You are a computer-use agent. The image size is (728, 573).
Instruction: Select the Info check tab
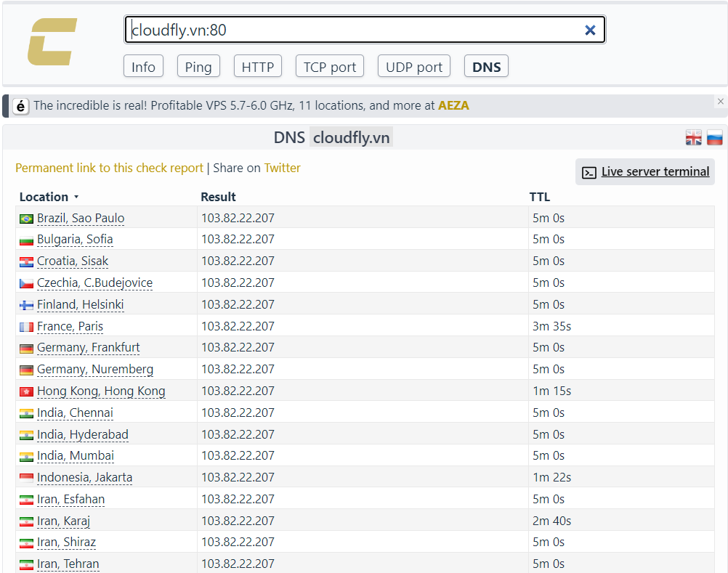click(143, 66)
